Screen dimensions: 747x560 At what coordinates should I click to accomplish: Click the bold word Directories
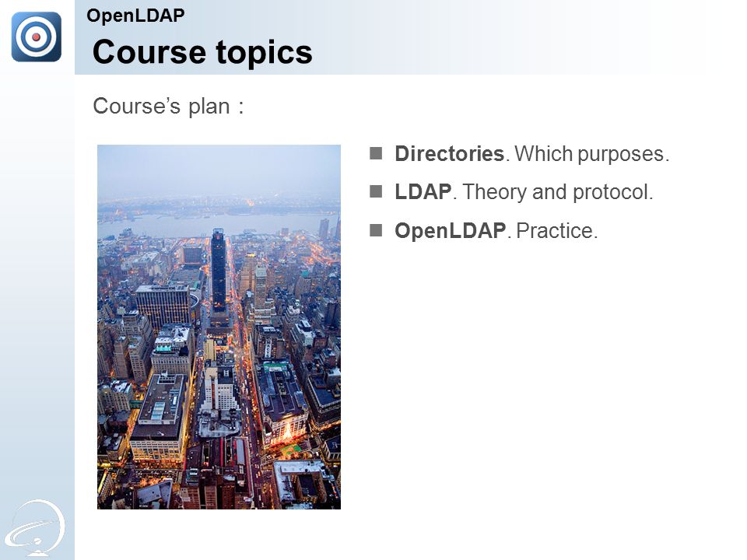tap(449, 154)
